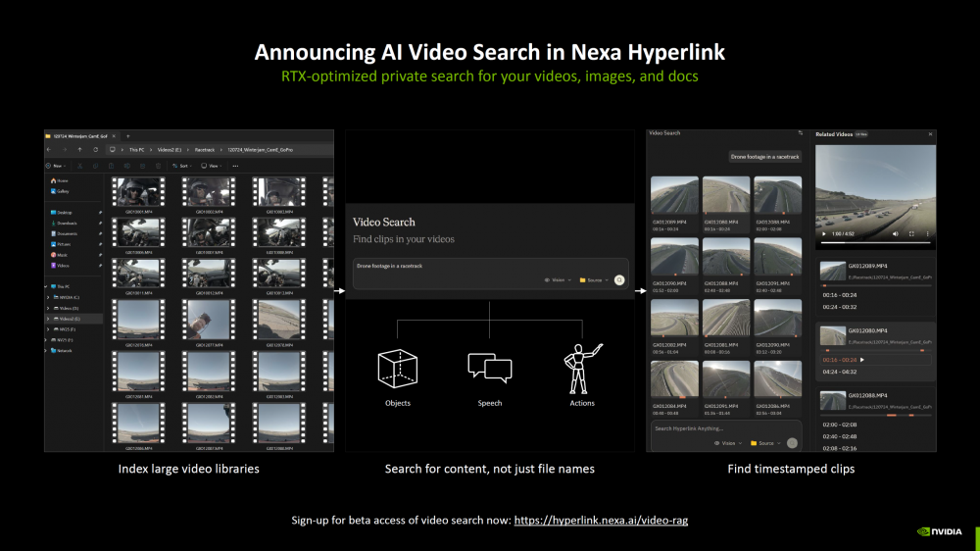
Task: Open the Source dropdown in the center search box
Action: [x=594, y=279]
